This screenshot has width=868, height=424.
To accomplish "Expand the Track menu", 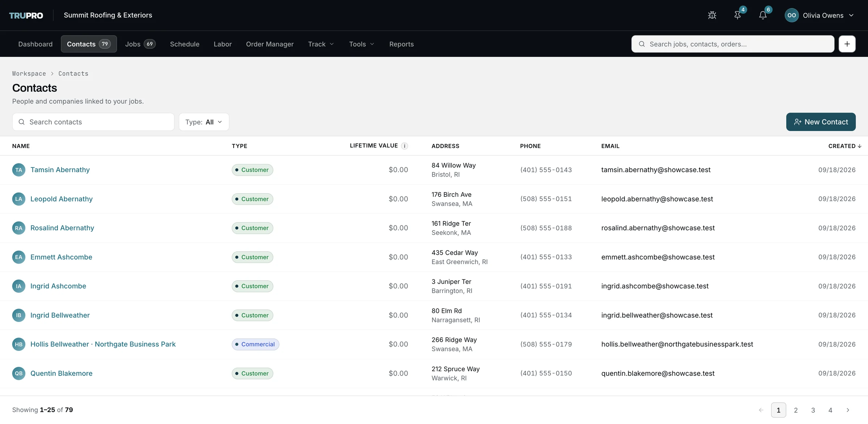I will (x=321, y=44).
